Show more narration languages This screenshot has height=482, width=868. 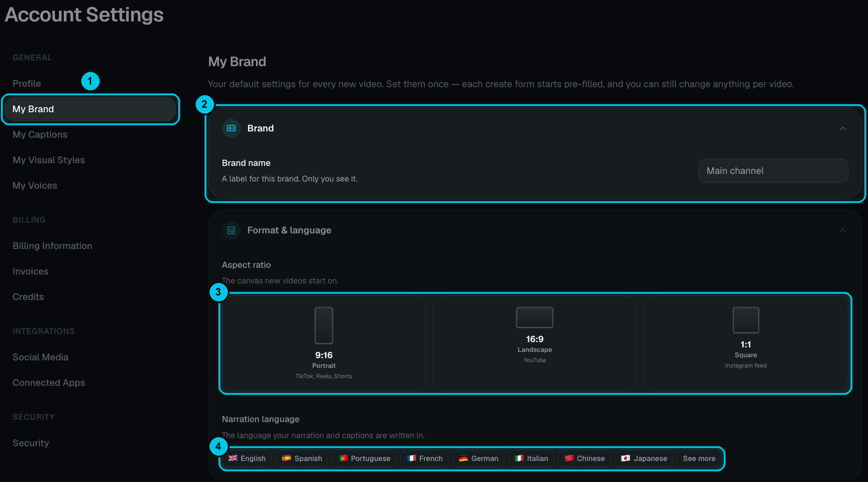pos(699,458)
